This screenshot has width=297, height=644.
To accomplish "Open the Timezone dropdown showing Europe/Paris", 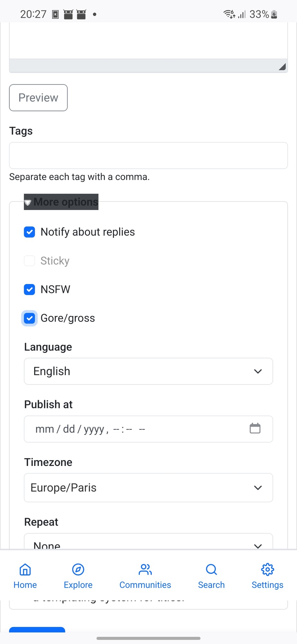I will (148, 488).
